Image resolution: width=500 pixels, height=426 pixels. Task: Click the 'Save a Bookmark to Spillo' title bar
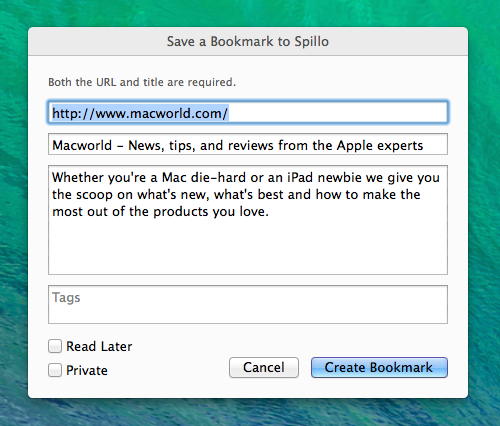coord(248,41)
